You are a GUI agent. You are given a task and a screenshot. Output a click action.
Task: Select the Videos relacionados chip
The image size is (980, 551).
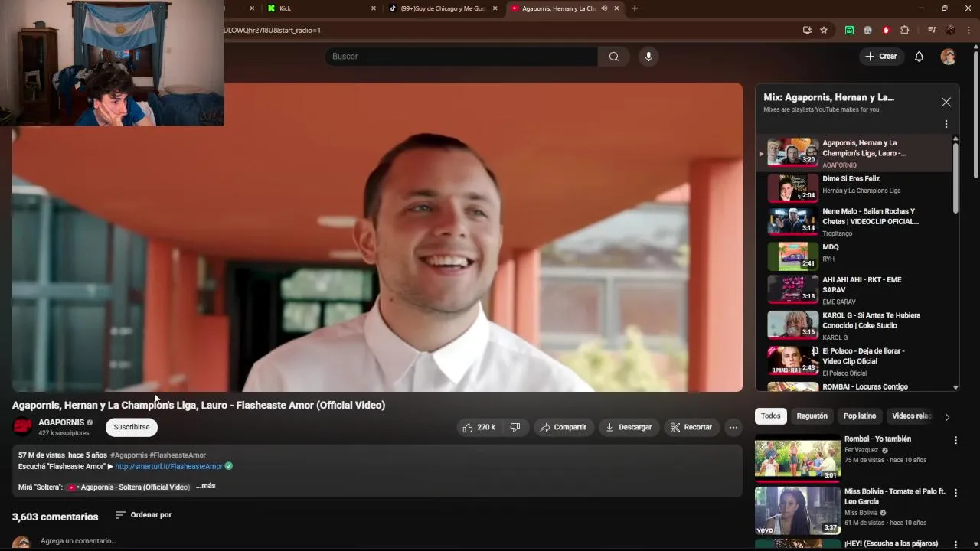coord(912,416)
